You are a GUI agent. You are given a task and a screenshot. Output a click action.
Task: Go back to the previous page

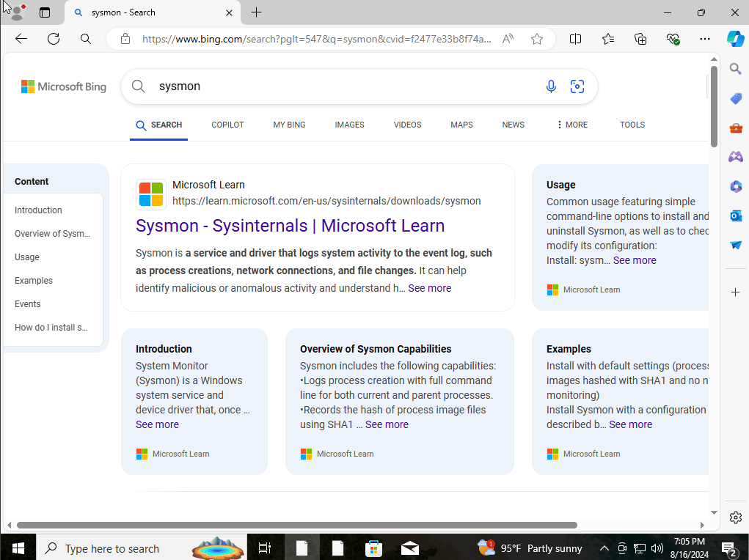[21, 39]
